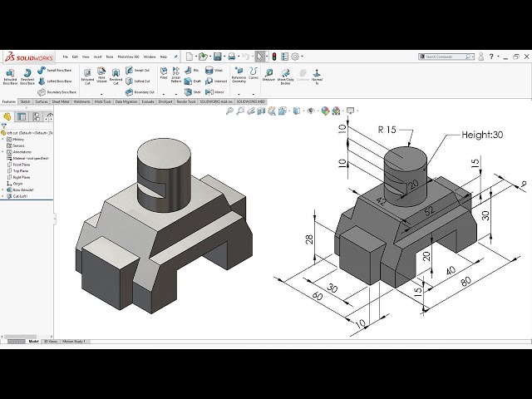This screenshot has height=399, width=532.
Task: Select the Revolved Cut tool
Action: click(116, 76)
